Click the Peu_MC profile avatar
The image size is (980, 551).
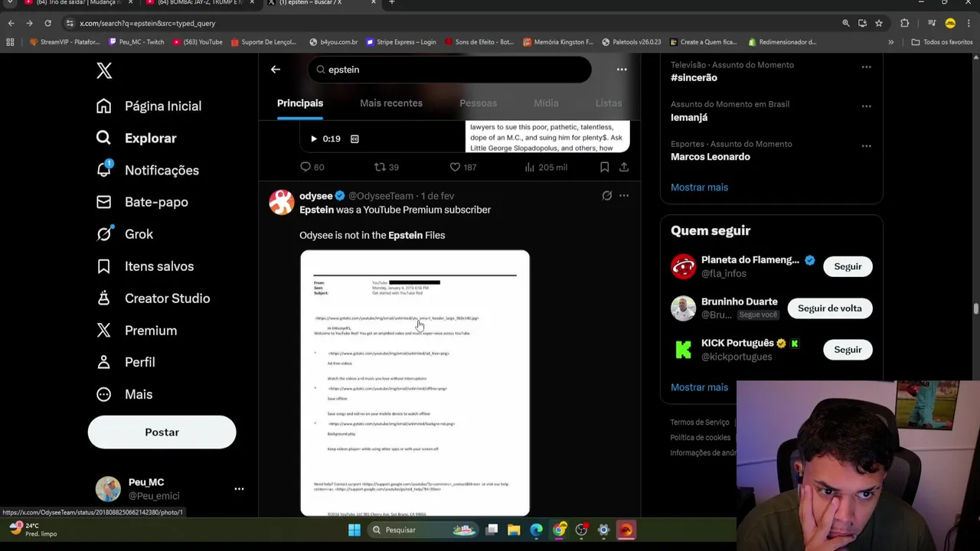108,489
